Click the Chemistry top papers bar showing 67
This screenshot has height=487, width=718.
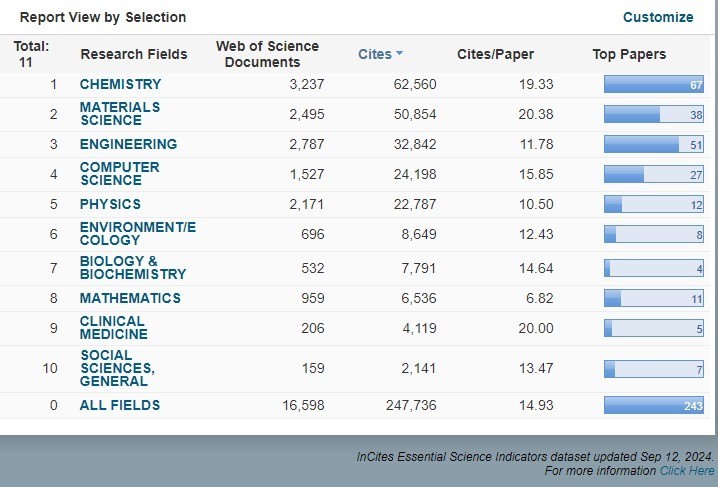(653, 84)
